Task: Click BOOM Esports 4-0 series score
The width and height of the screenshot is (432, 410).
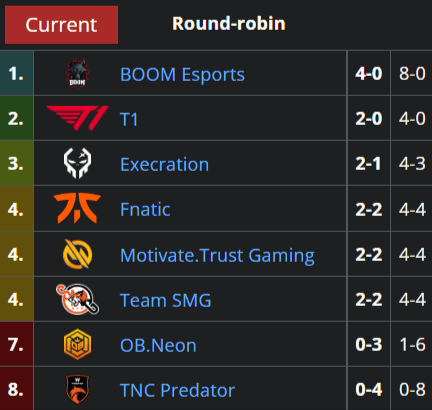Action: (x=369, y=73)
